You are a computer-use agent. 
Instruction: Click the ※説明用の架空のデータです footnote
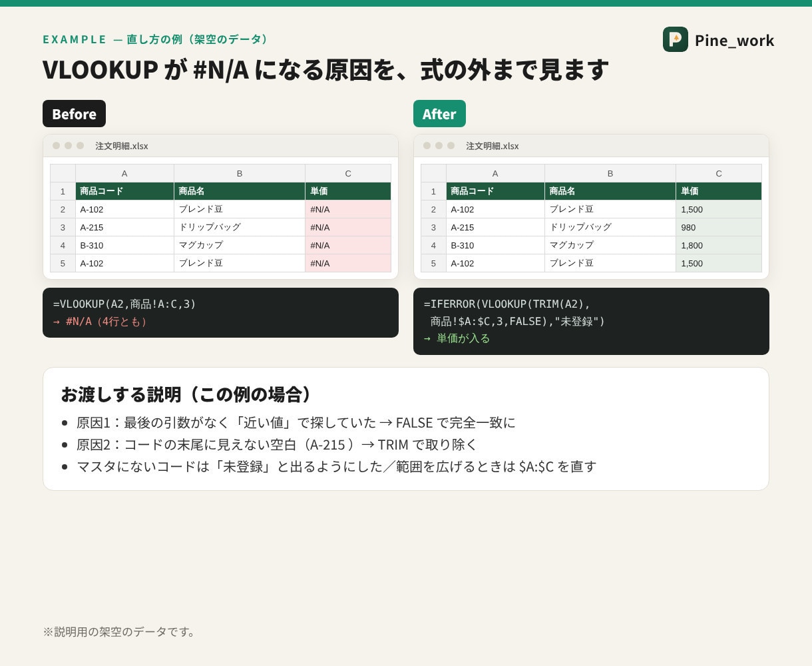(120, 631)
